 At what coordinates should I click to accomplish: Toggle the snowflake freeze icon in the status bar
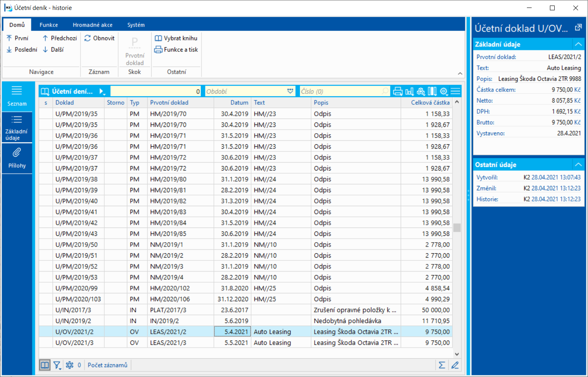(x=70, y=365)
